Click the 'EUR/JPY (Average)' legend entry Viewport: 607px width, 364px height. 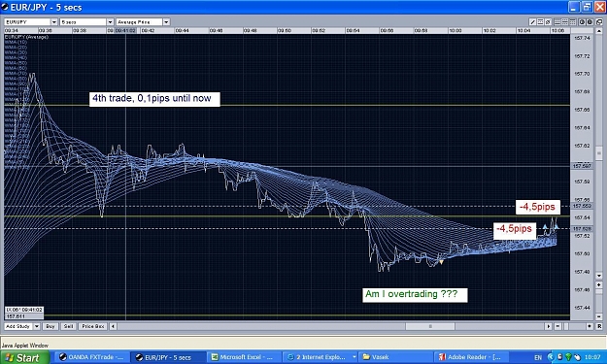26,37
